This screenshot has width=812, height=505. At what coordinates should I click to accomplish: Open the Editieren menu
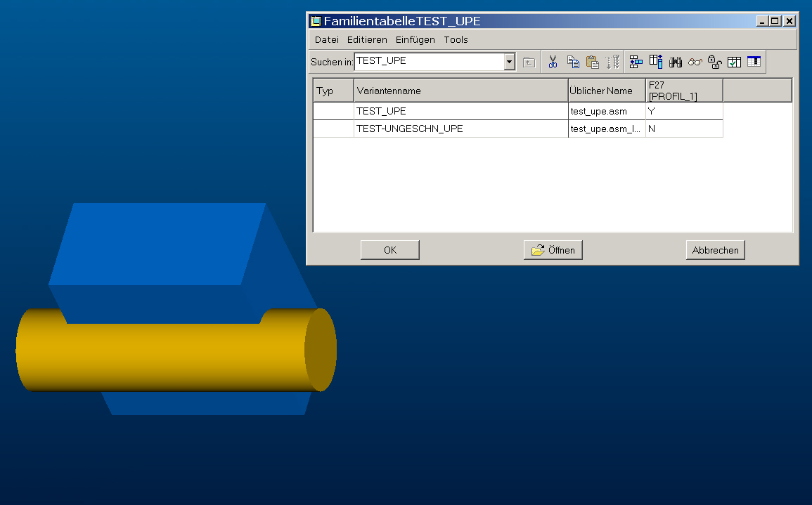[x=367, y=40]
